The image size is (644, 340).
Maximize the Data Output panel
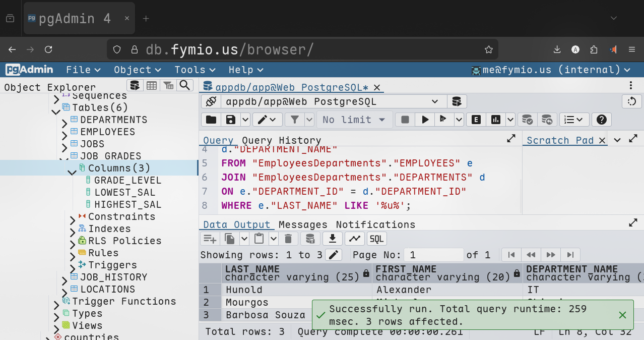[633, 222]
